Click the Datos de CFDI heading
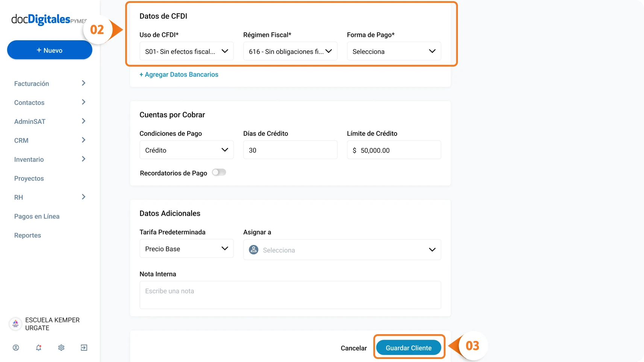This screenshot has width=644, height=362. pyautogui.click(x=163, y=16)
